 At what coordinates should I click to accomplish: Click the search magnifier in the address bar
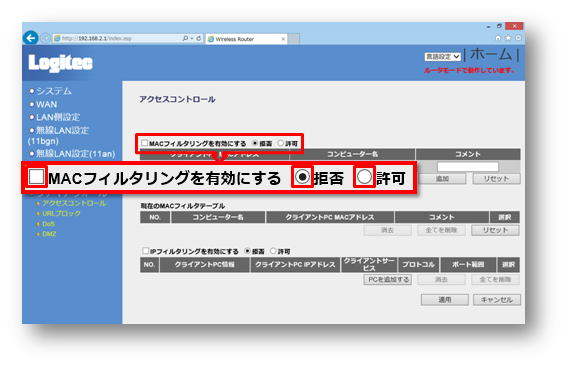pos(185,38)
